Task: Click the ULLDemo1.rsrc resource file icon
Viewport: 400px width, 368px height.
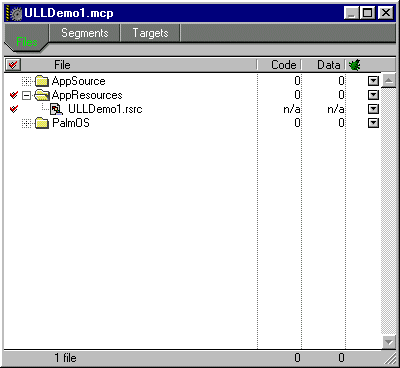Action: click(56, 109)
